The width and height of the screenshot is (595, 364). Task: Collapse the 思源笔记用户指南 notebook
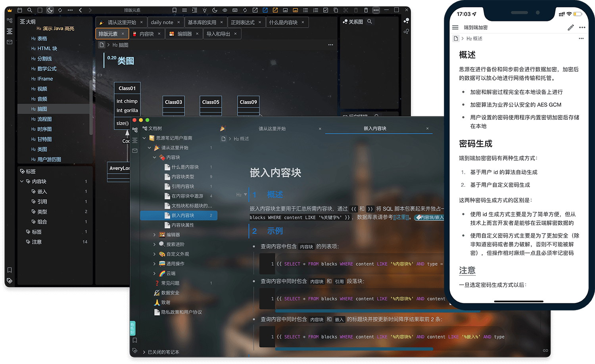pyautogui.click(x=144, y=138)
